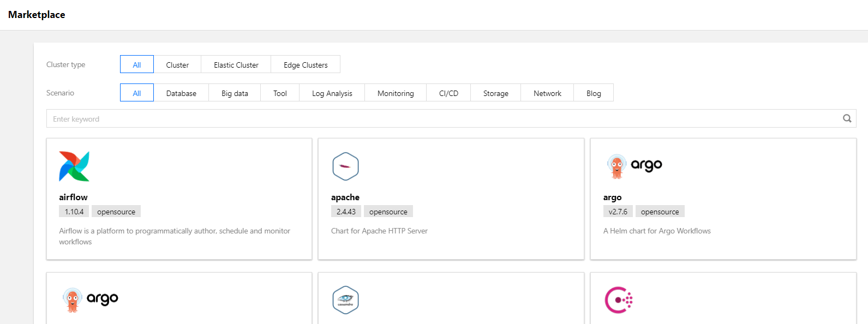The width and height of the screenshot is (868, 324).
Task: Click the search magnifier icon
Action: point(847,118)
